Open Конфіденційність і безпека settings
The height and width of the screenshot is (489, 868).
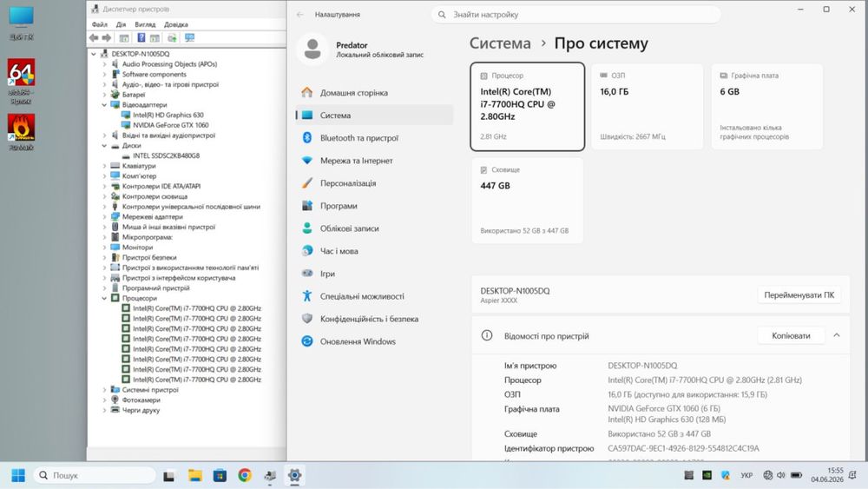(373, 319)
